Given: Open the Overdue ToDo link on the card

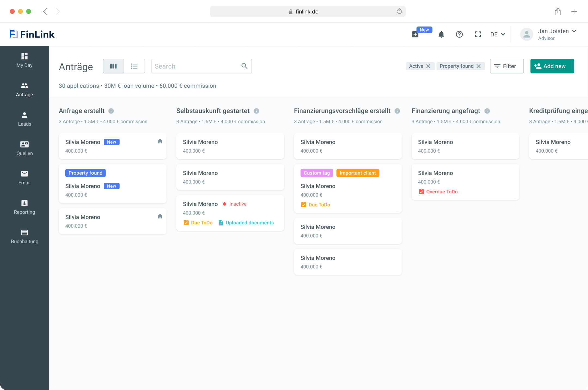Looking at the screenshot, I should point(442,192).
